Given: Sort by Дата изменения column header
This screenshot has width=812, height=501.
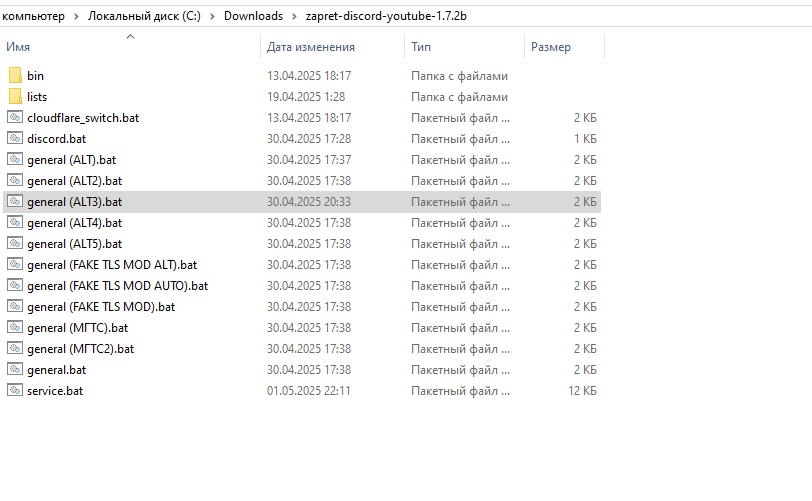Looking at the screenshot, I should click(x=311, y=47).
